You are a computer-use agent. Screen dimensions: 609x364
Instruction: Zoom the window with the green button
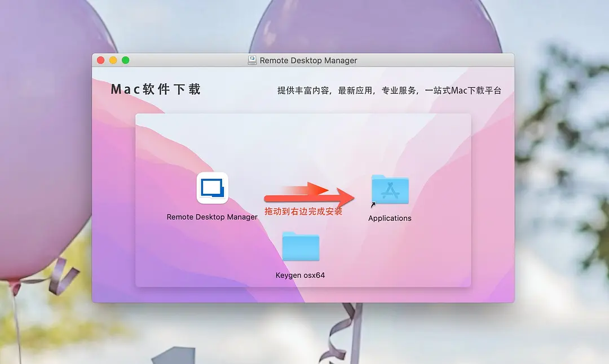pyautogui.click(x=125, y=60)
